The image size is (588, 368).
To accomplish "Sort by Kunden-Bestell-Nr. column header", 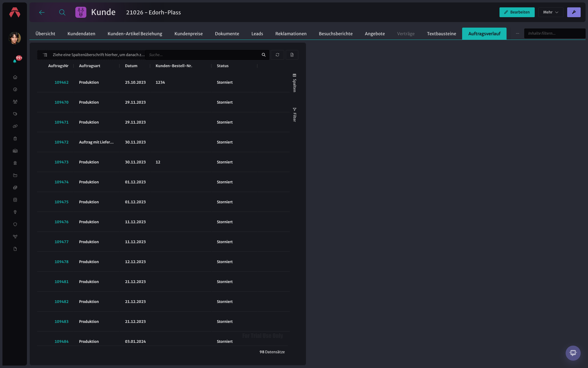I will [x=174, y=66].
